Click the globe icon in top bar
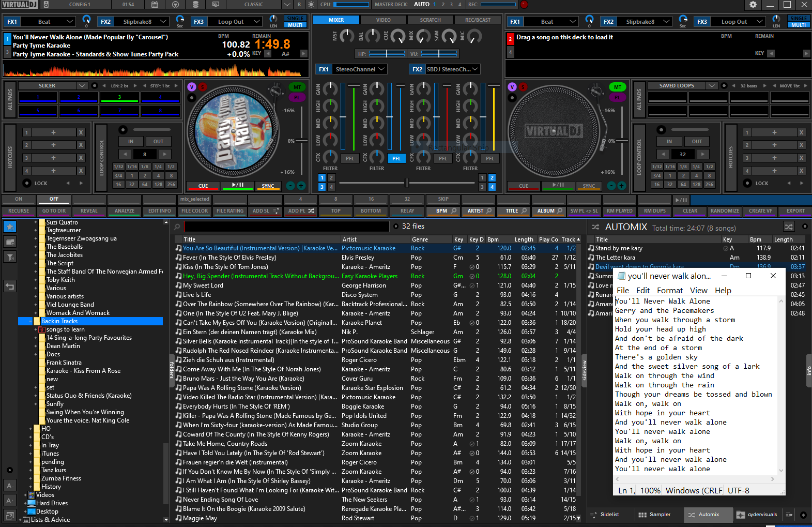 pos(175,5)
